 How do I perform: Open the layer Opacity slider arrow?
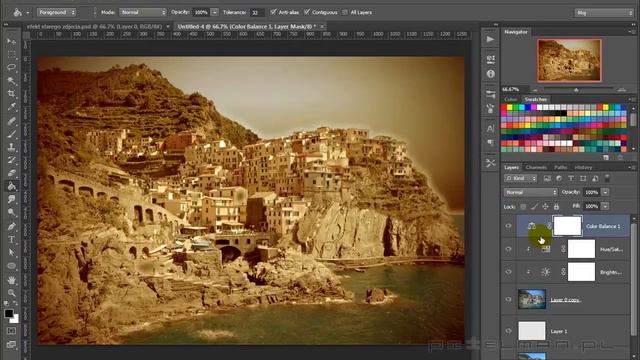coord(605,192)
